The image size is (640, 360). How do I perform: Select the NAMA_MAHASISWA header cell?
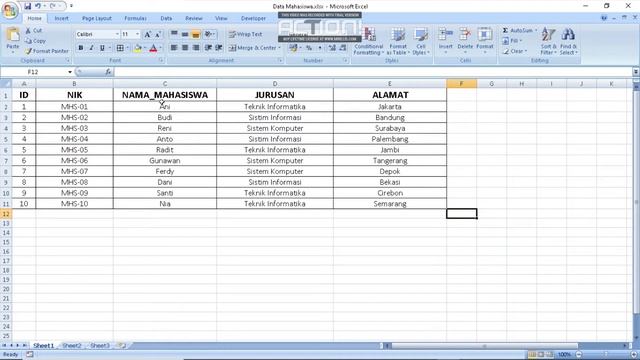point(165,95)
